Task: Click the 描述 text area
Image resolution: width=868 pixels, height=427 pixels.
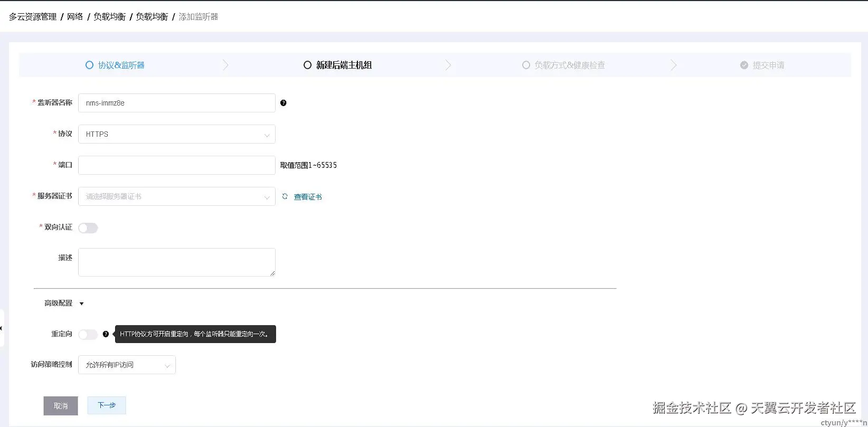Action: [177, 262]
